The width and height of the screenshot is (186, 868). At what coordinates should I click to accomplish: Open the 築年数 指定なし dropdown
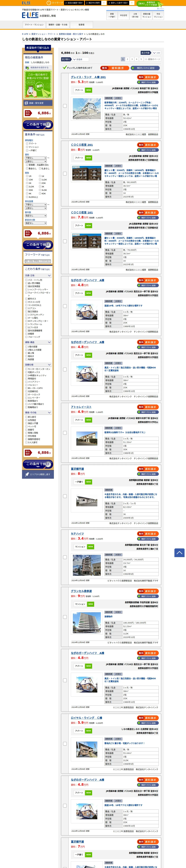[x=36, y=216]
